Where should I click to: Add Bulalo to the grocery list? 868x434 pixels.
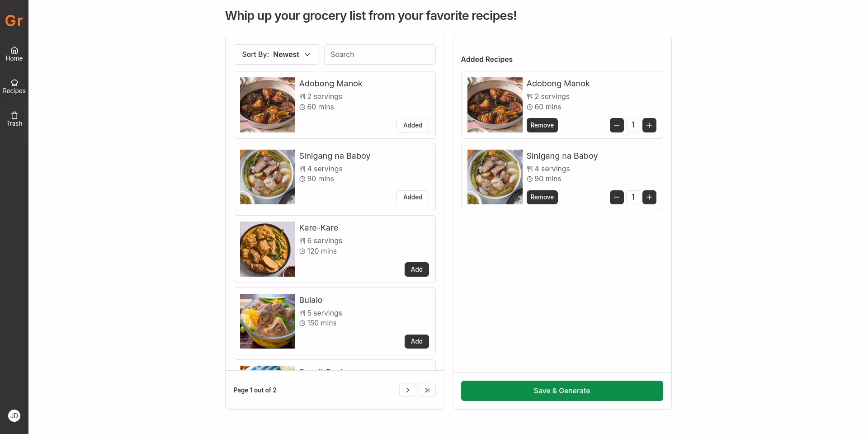416,341
